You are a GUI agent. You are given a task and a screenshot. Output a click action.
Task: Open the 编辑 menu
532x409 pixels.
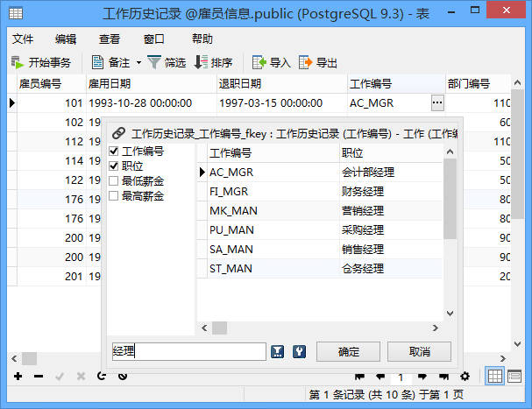pos(66,39)
